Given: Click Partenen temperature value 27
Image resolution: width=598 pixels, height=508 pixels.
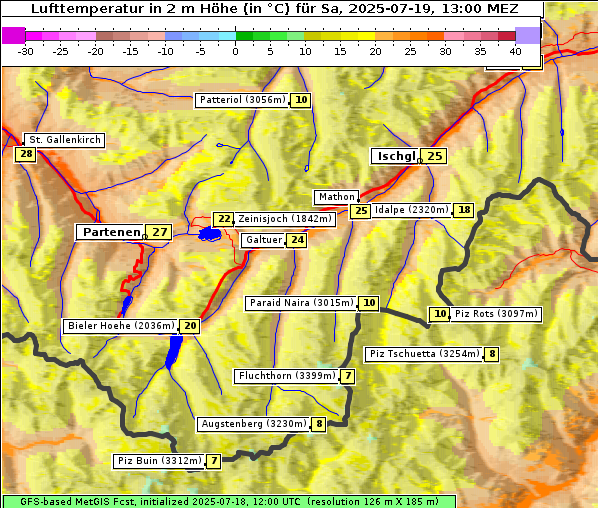Looking at the screenshot, I should tap(159, 232).
